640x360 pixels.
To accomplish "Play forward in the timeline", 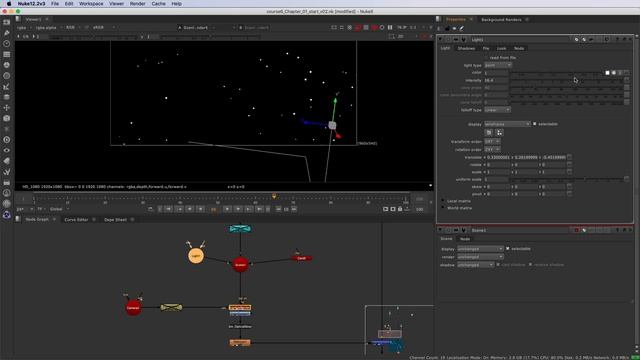I will 227,209.
